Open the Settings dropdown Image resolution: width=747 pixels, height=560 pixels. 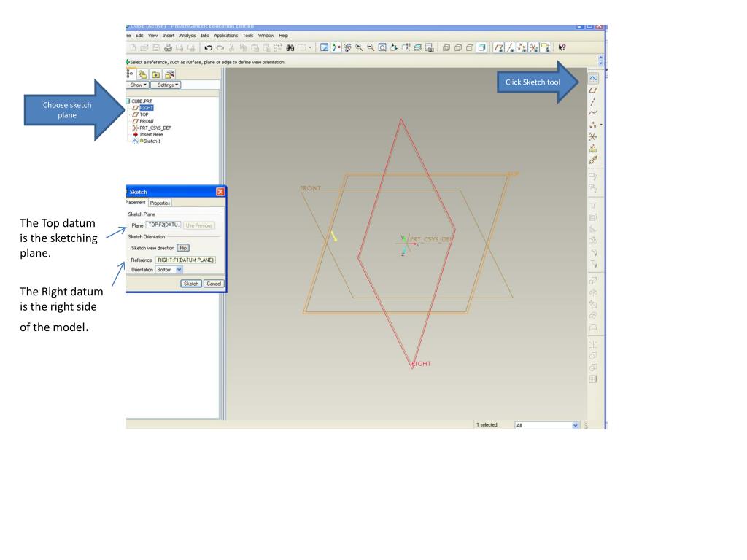tap(166, 85)
